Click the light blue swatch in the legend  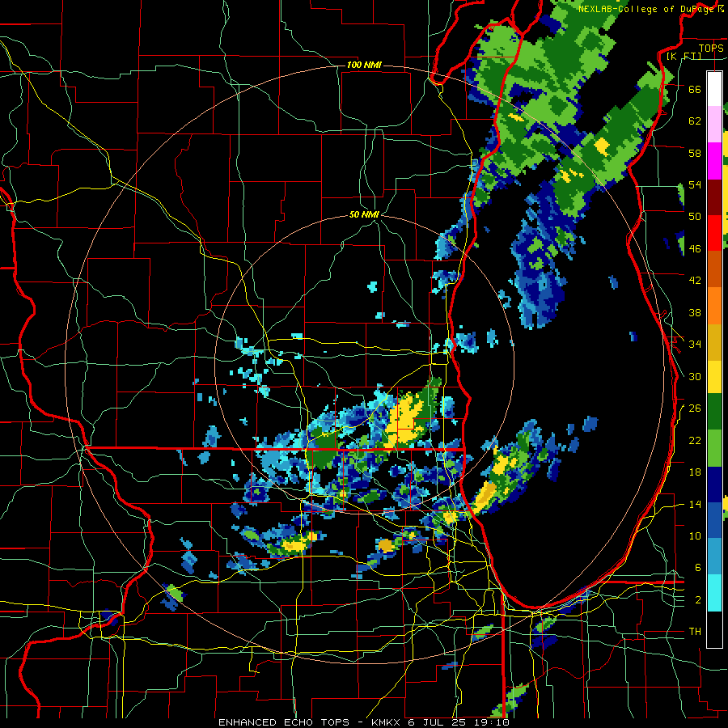coord(714,557)
